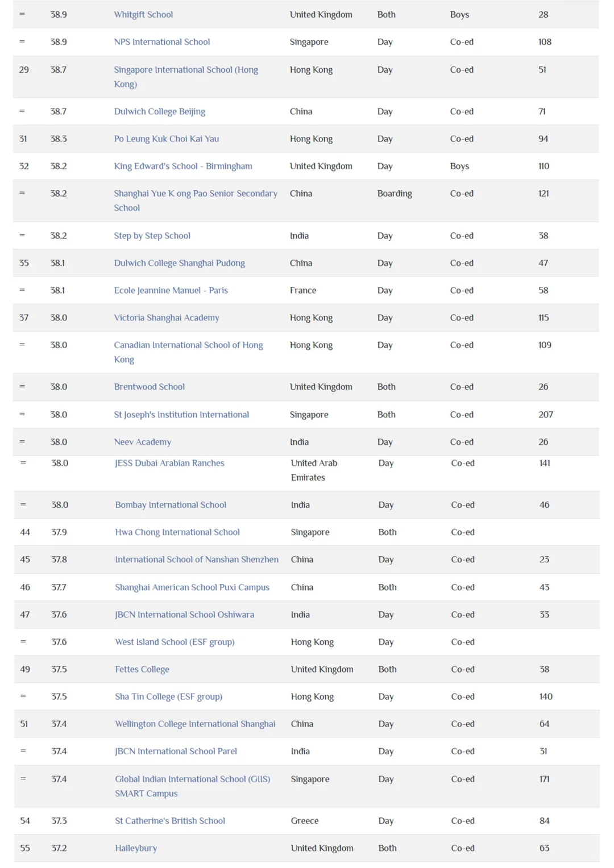Screen dimensions: 614x868
Task: Open Brentwood School link
Action: (149, 387)
